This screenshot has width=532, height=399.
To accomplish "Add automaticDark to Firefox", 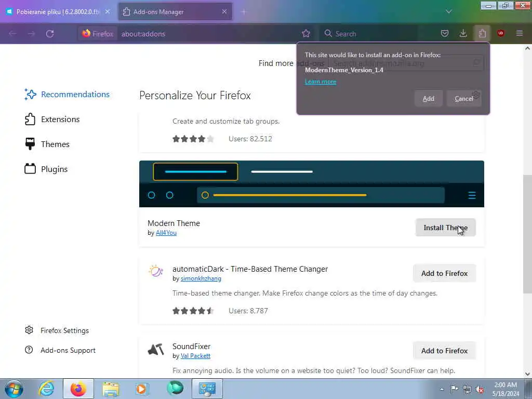I will (x=445, y=273).
